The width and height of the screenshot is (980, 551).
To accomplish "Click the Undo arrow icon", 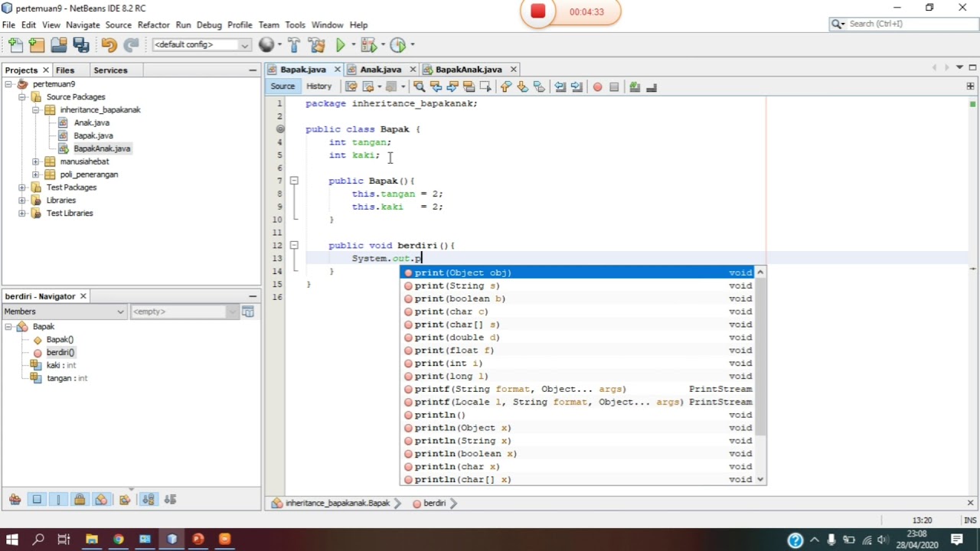I will [x=109, y=45].
